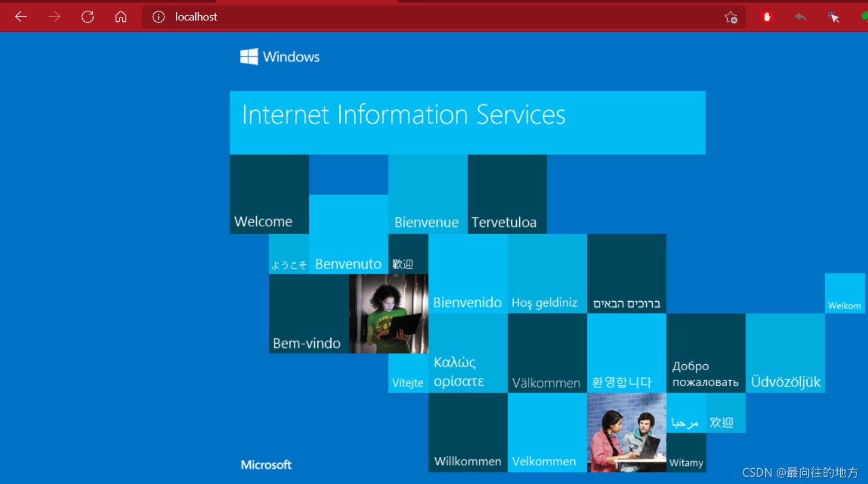Click the Witamy tile

[x=686, y=453]
